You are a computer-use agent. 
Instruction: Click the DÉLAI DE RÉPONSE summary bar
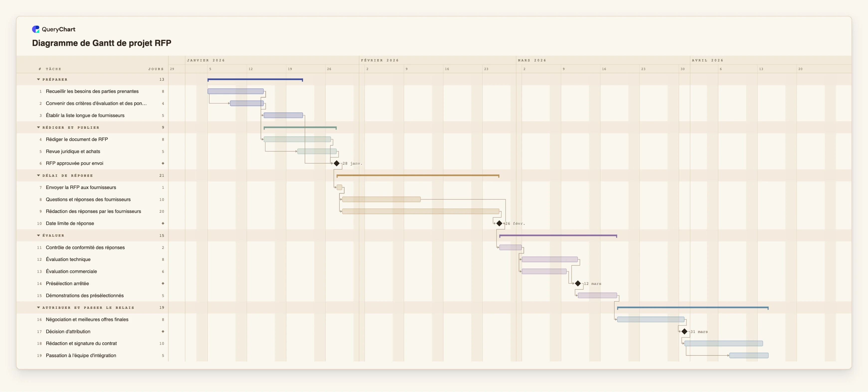418,176
